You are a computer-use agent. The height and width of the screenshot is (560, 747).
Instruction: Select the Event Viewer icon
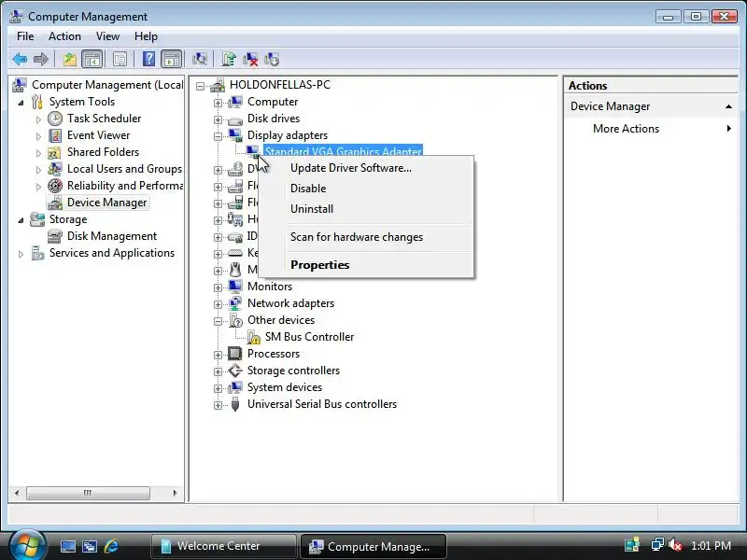tap(55, 135)
